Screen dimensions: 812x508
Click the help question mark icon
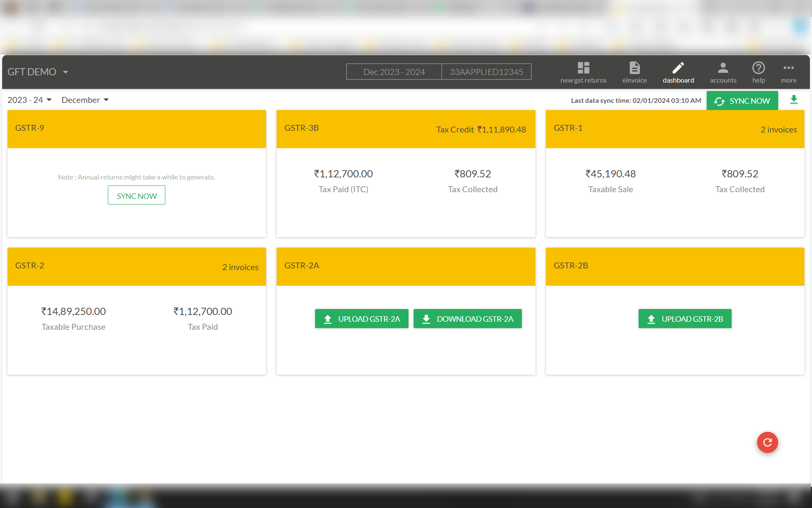758,68
